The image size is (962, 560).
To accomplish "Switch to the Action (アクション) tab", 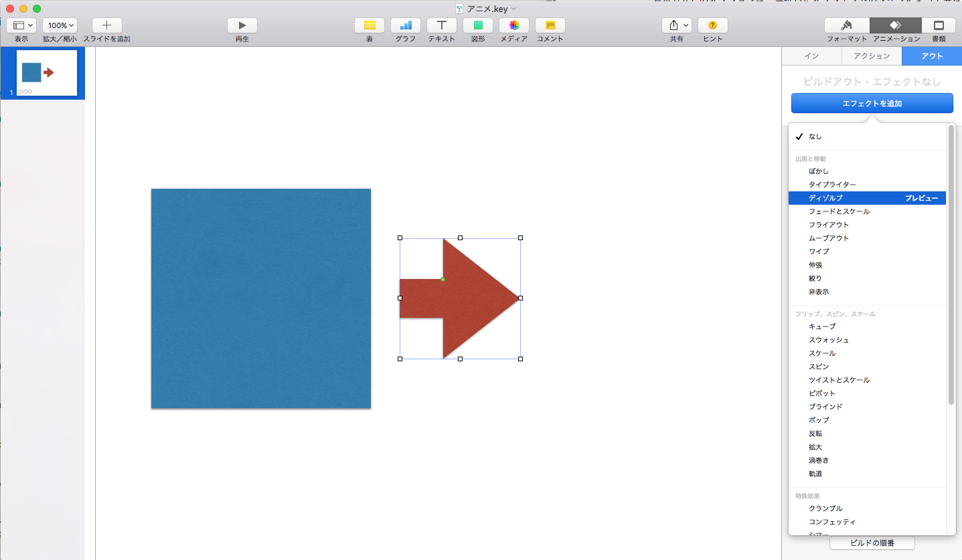I will click(872, 56).
